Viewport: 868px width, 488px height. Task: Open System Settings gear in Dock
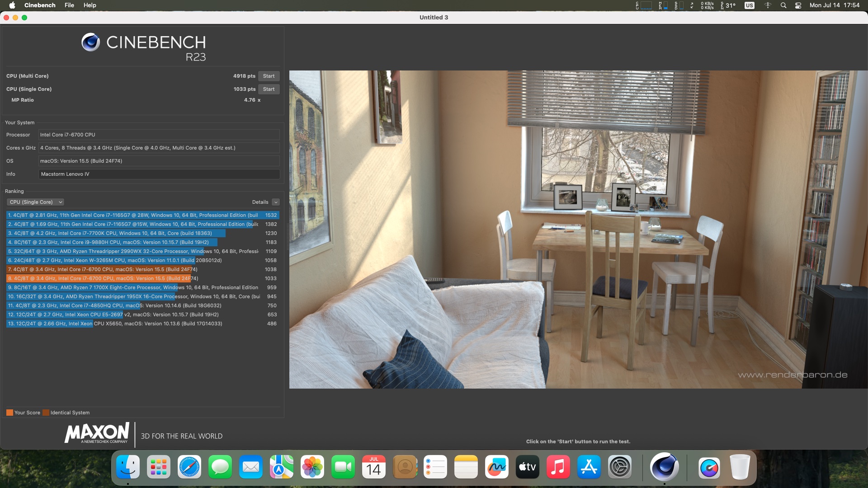(619, 467)
